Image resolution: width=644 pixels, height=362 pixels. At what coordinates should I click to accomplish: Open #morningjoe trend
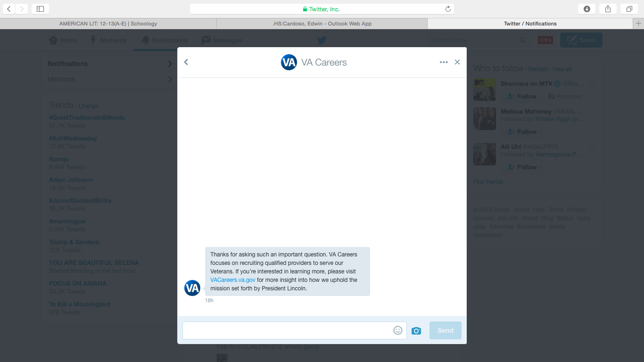[x=67, y=221]
